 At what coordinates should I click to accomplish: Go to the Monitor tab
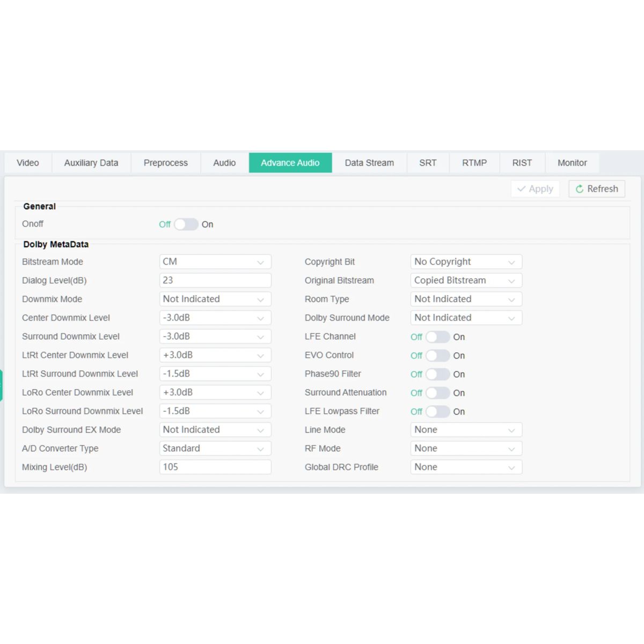(x=572, y=163)
